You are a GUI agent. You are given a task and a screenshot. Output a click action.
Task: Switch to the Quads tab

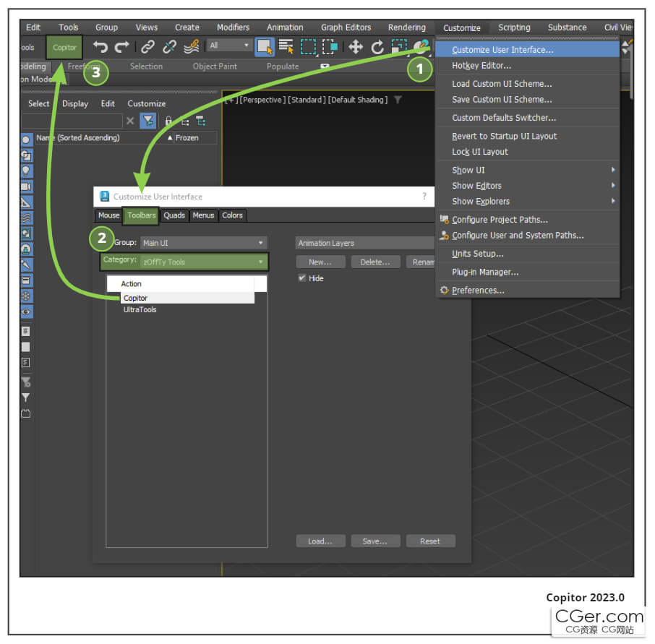pos(174,215)
